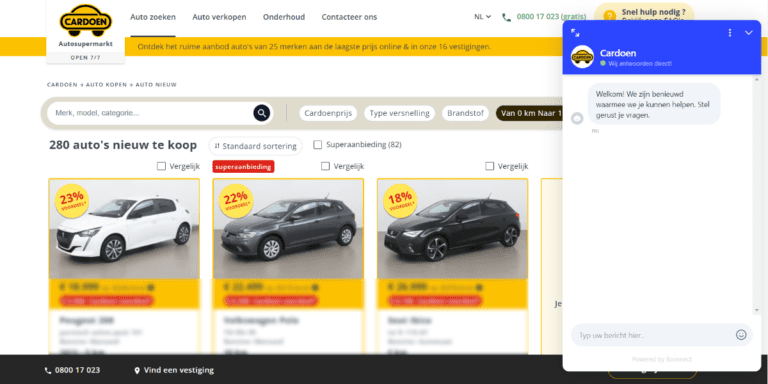Click footer phone number 0800 17 023
This screenshot has height=384, width=768.
click(77, 370)
